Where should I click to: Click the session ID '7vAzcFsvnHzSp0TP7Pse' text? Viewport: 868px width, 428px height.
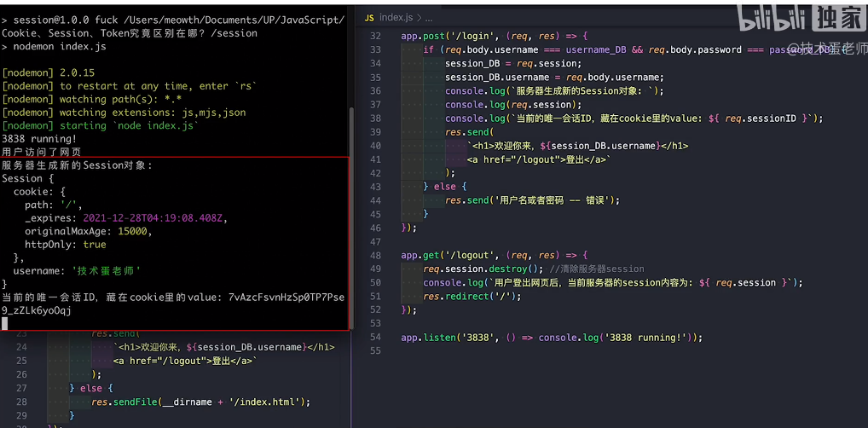[286, 298]
